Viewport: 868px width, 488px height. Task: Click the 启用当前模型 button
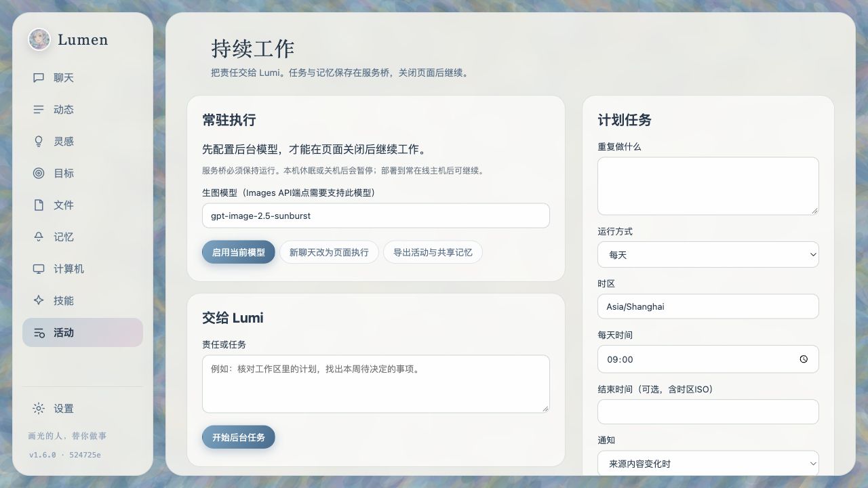pyautogui.click(x=239, y=252)
